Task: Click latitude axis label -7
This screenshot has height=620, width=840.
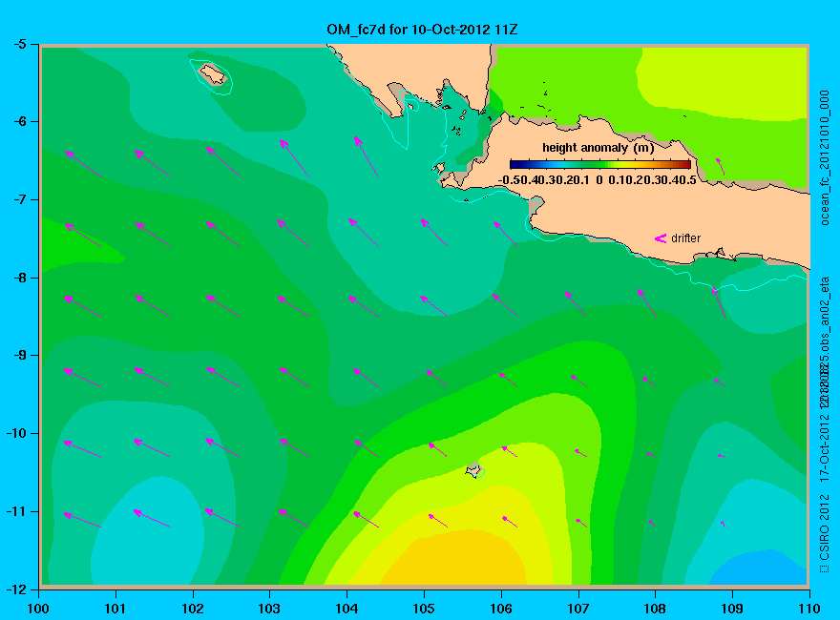Action: pyautogui.click(x=19, y=199)
